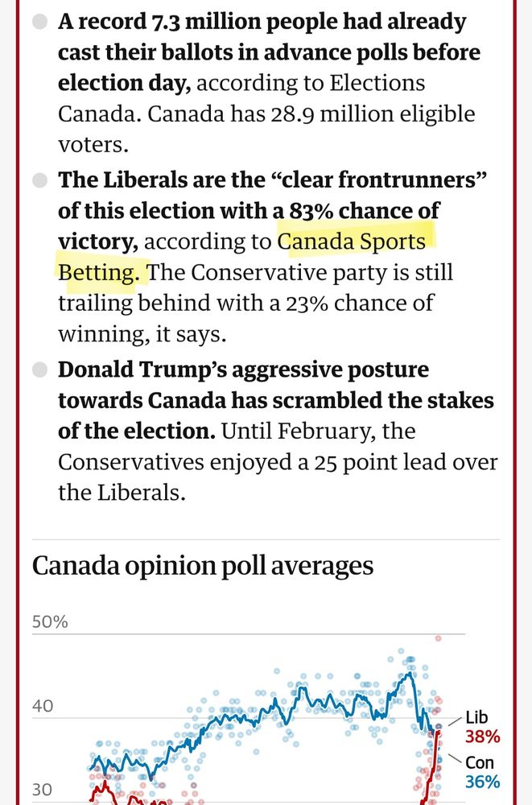This screenshot has height=805, width=532.
Task: Click the '23% chance of' text
Action: click(360, 303)
